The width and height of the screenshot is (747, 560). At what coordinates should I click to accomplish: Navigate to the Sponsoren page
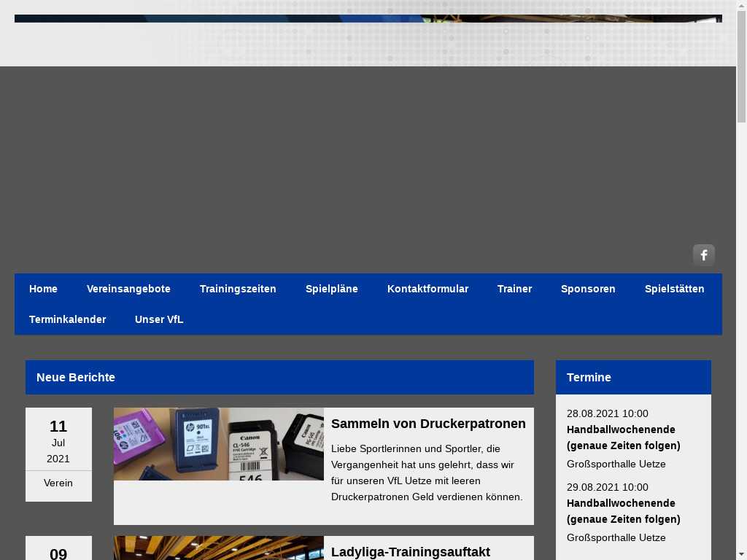click(588, 289)
